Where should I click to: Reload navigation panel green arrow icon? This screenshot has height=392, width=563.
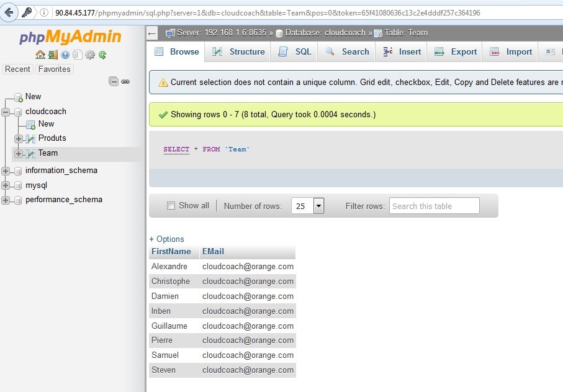click(x=102, y=55)
